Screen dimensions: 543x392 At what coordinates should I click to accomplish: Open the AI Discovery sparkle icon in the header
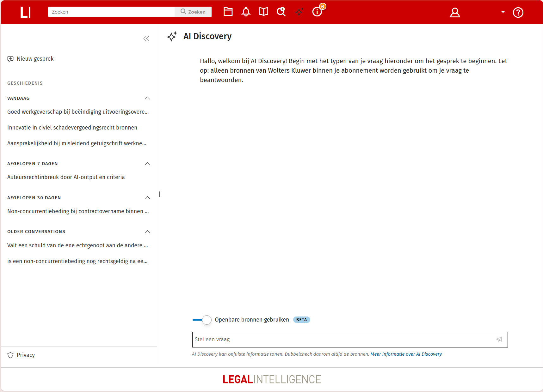point(299,12)
